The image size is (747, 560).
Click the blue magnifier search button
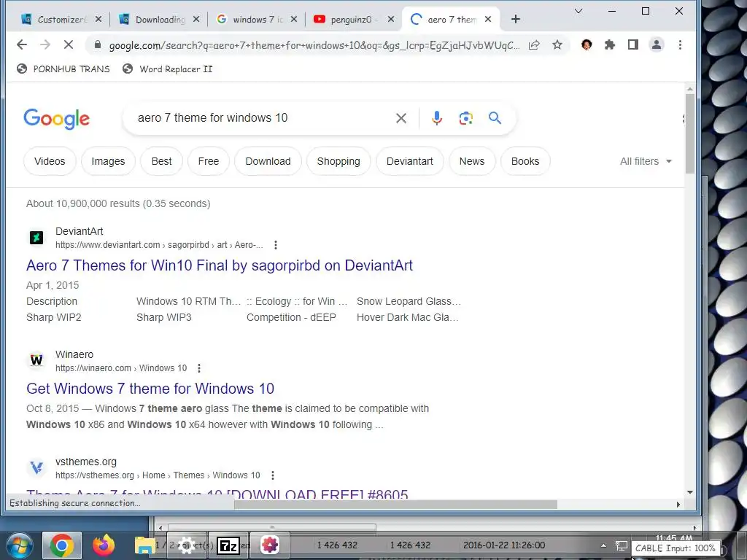[495, 117]
